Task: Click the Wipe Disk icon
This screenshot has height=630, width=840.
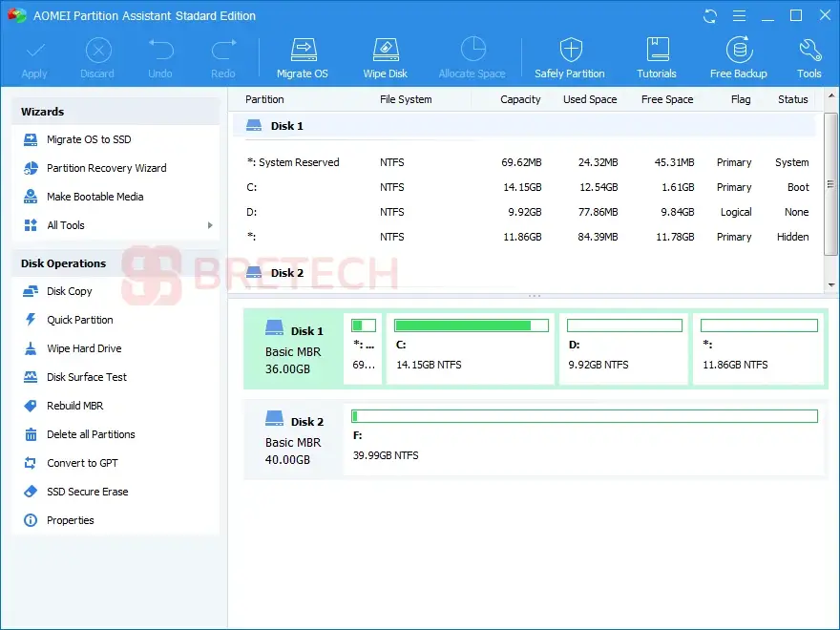Action: tap(385, 55)
